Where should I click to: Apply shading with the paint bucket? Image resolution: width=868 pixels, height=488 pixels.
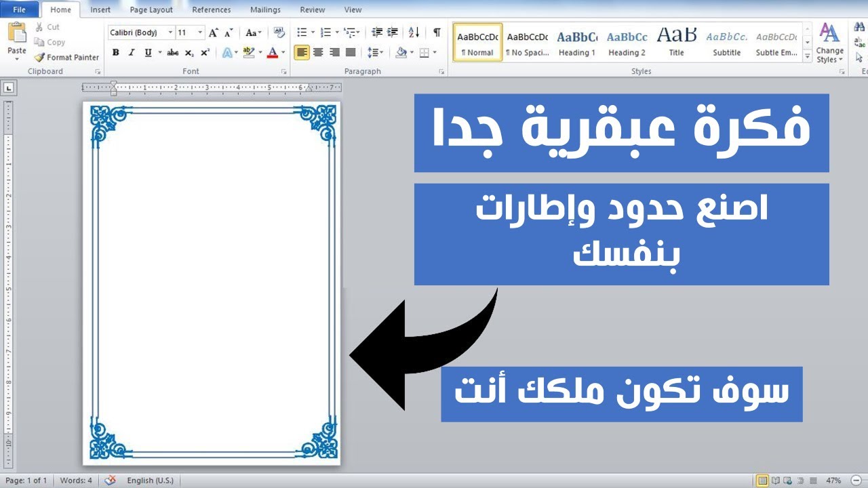pyautogui.click(x=401, y=52)
